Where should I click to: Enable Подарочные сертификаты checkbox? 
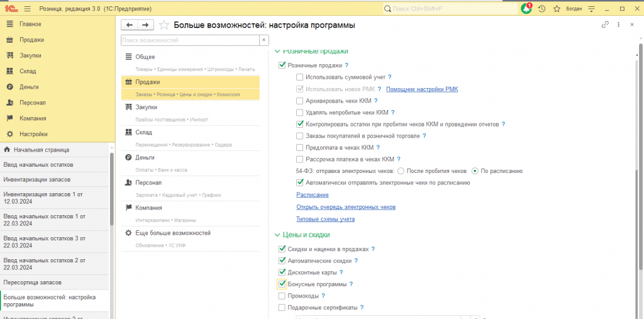point(282,307)
